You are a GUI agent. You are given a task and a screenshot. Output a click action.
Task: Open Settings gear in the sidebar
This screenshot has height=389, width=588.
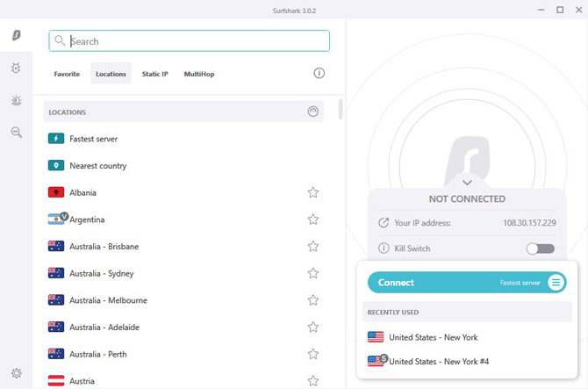tap(16, 373)
